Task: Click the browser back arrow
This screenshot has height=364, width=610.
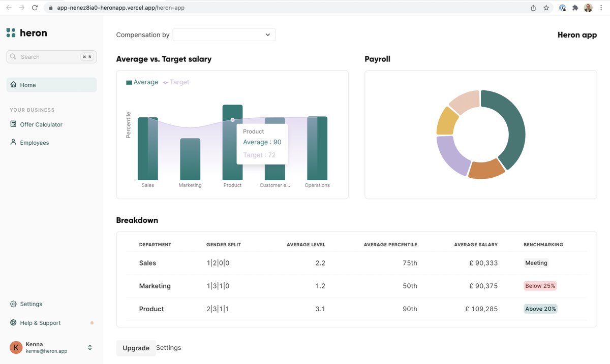Action: click(9, 8)
